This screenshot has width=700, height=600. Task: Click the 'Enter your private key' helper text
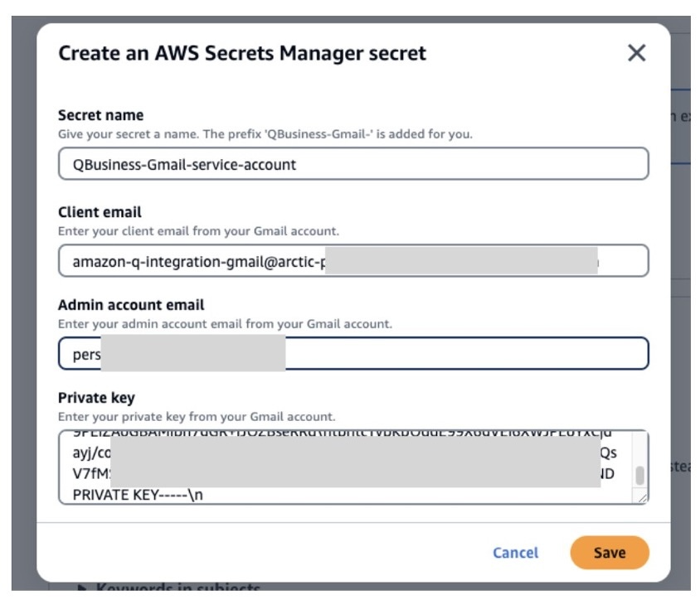click(x=197, y=416)
